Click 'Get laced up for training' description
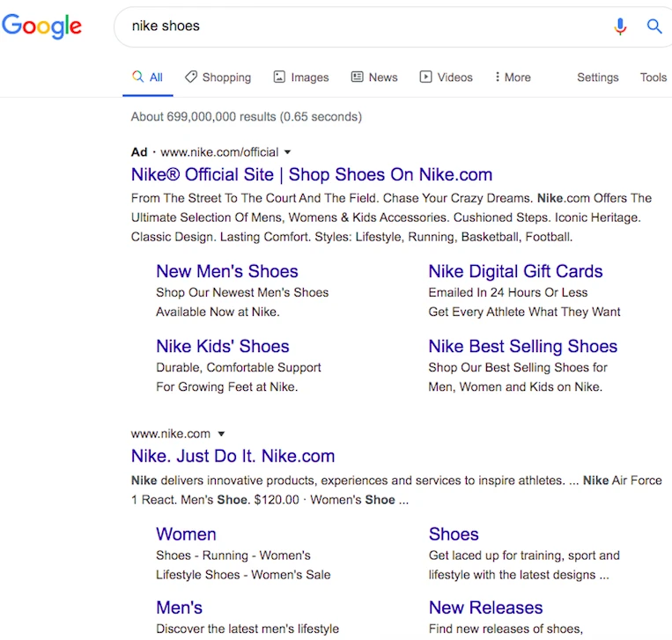Image resolution: width=672 pixels, height=640 pixels. pyautogui.click(x=524, y=555)
